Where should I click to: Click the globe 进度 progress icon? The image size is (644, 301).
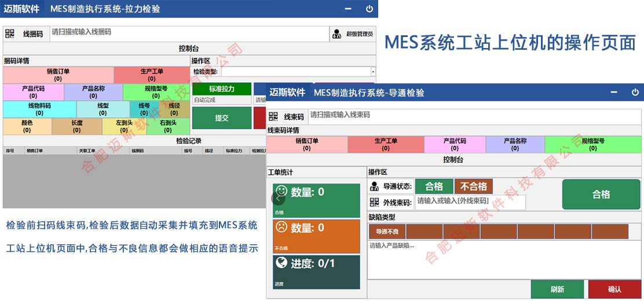(x=281, y=263)
